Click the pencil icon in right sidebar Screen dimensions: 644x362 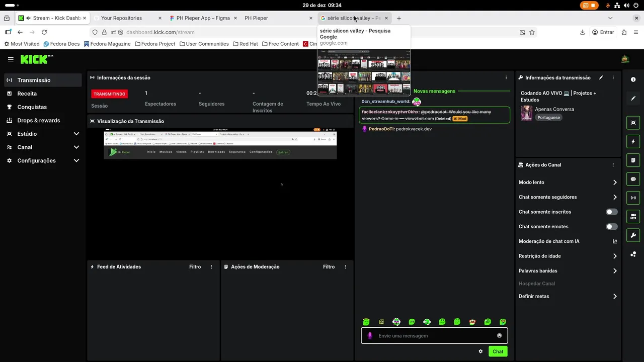633,99
